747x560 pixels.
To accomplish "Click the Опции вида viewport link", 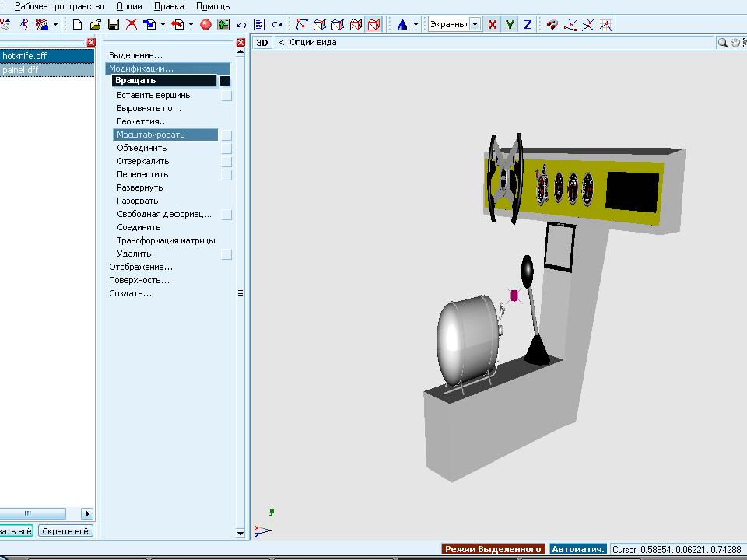I will [313, 43].
